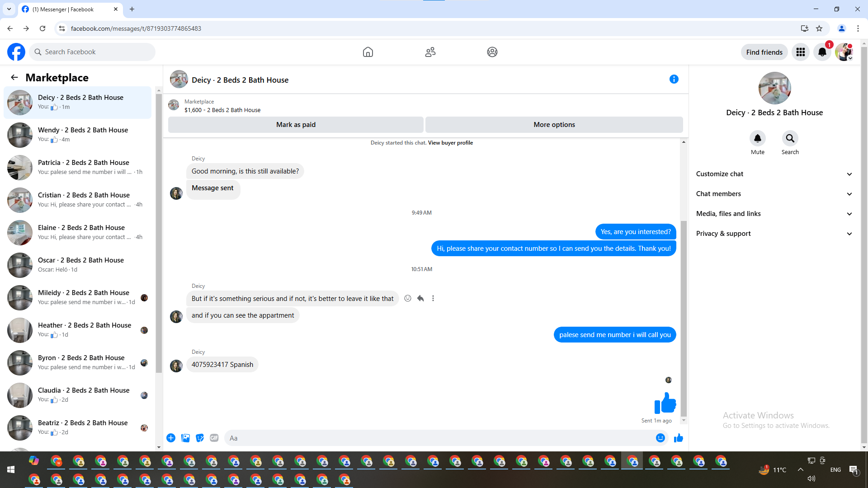Open the emoji picker in message box
868x488 pixels.
tap(660, 438)
